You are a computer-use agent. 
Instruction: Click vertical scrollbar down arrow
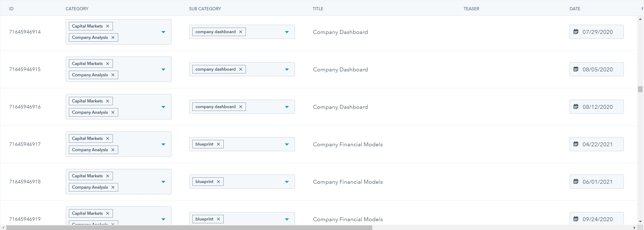coord(640,222)
